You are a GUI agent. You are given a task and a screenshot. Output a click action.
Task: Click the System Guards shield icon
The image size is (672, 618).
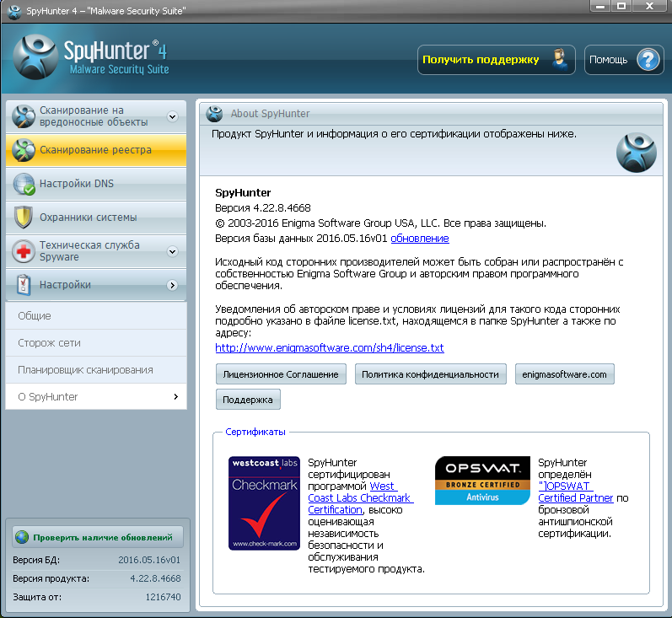(24, 218)
